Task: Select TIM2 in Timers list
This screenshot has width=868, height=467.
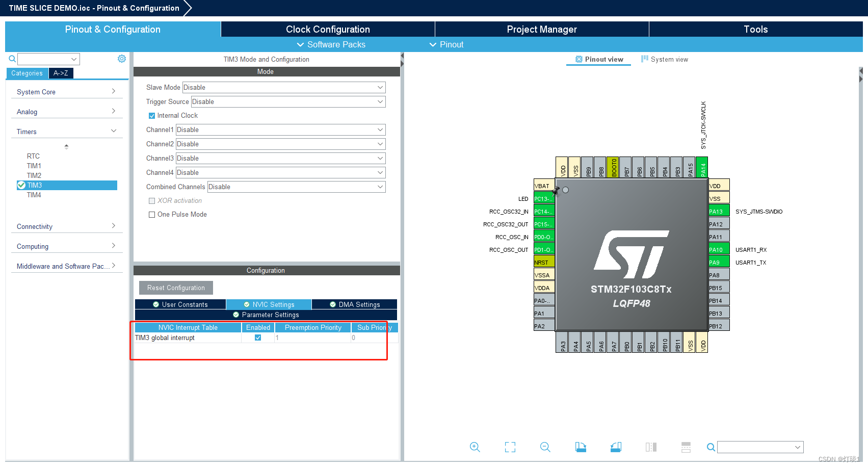Action: pyautogui.click(x=34, y=175)
